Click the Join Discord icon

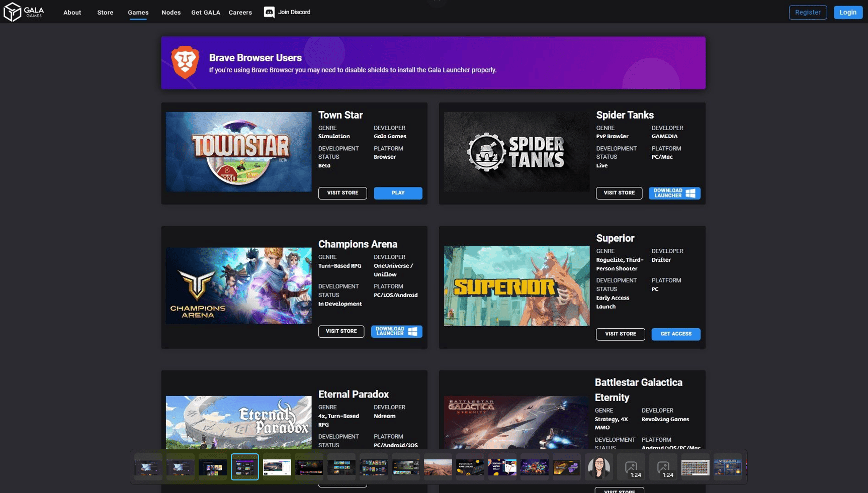[270, 12]
